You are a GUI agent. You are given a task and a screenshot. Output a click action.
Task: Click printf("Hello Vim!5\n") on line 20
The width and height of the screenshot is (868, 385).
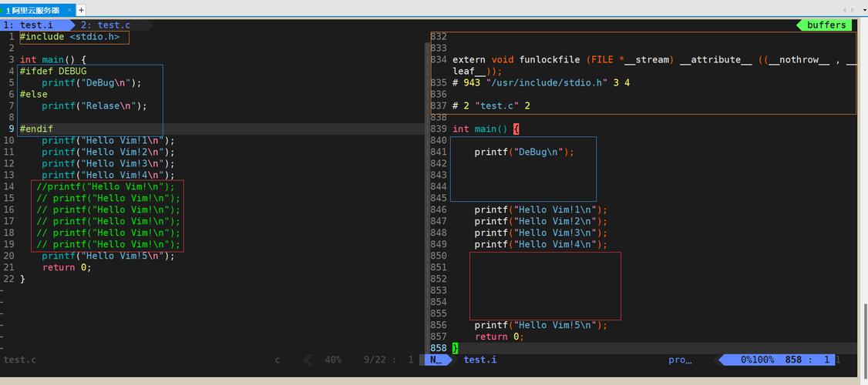(x=109, y=256)
